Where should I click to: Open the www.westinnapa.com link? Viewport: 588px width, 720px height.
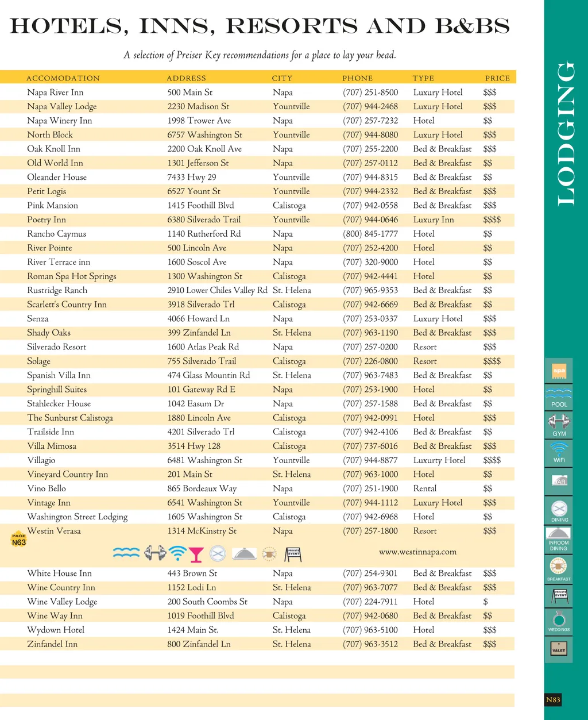tap(417, 552)
